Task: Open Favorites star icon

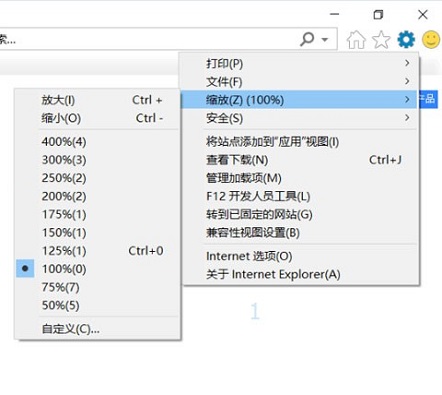Action: point(381,40)
